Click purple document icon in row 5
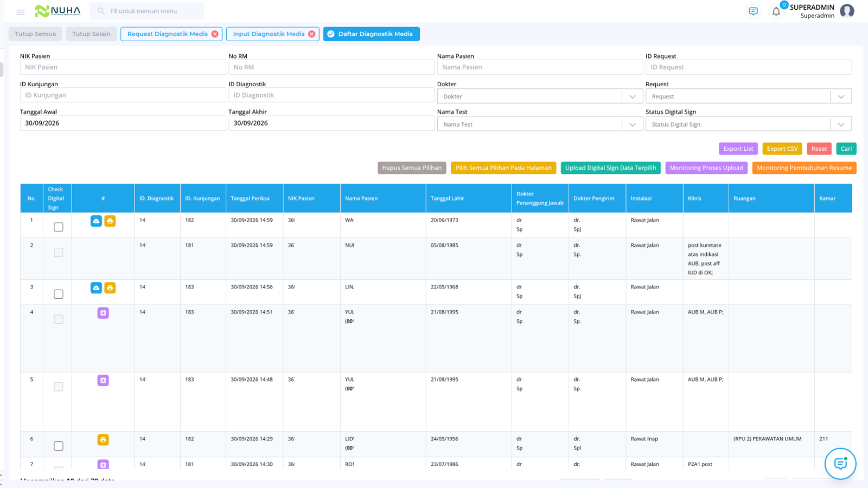Image resolution: width=868 pixels, height=488 pixels. pos(103,380)
